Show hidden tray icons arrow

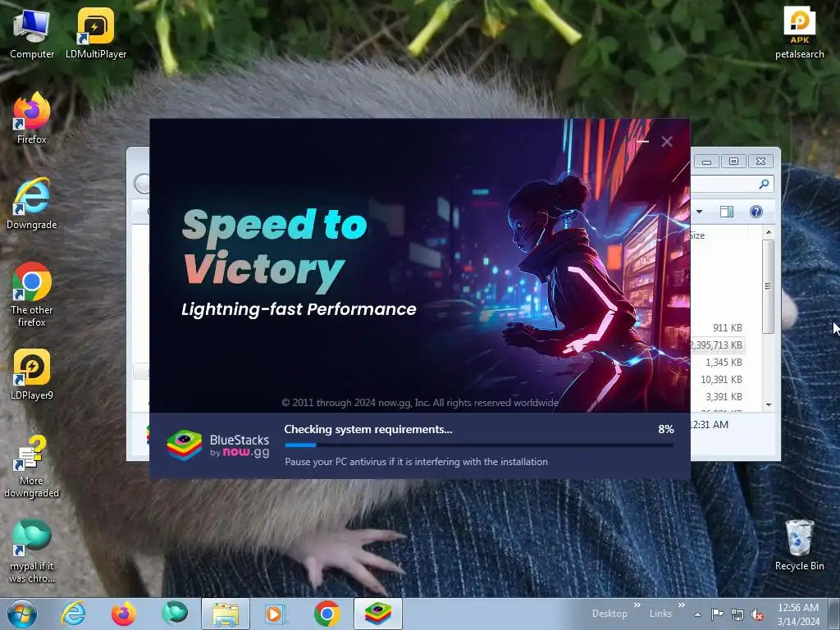click(697, 614)
